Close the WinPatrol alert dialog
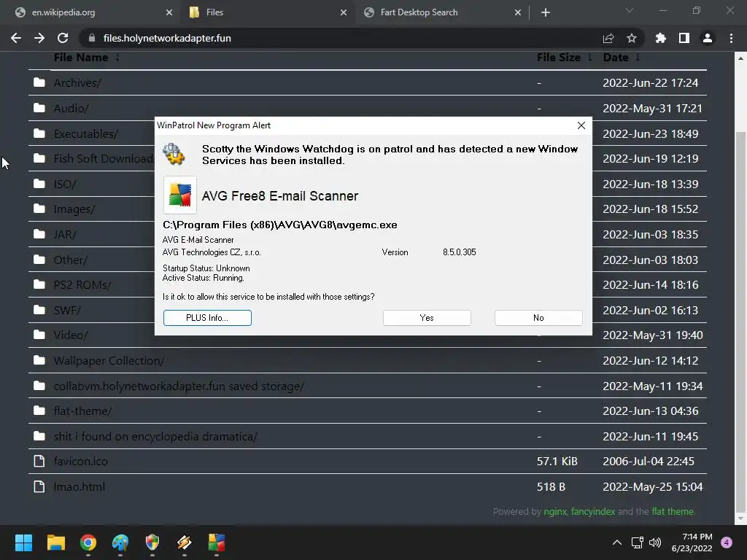The image size is (747, 560). [581, 125]
